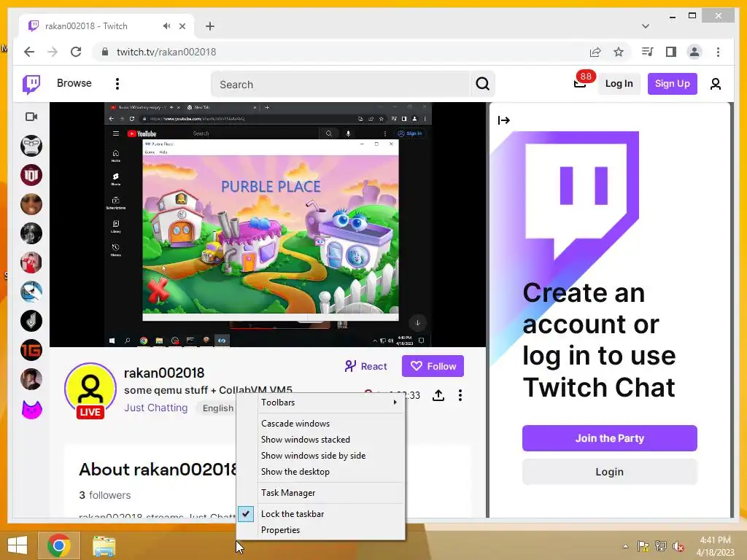Open the Chrome tab search chevron
The image size is (747, 560).
pyautogui.click(x=645, y=26)
